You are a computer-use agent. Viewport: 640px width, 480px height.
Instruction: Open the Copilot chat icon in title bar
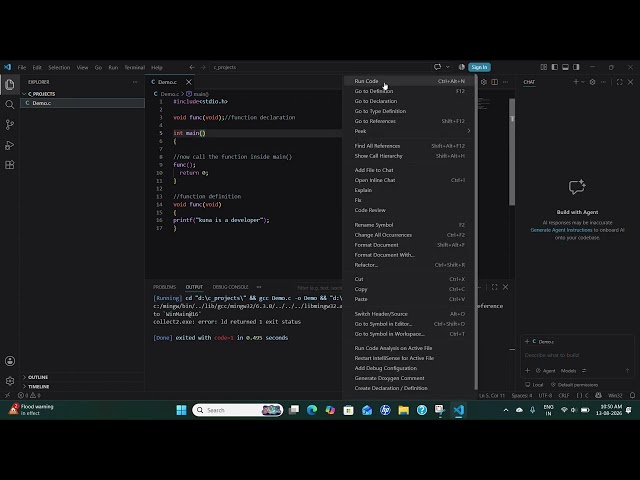pyautogui.click(x=438, y=67)
